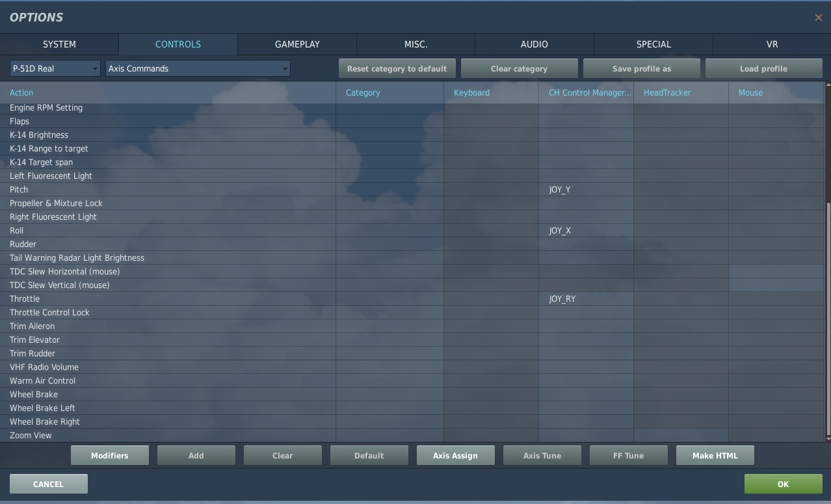This screenshot has height=504, width=831.
Task: Open the SYSTEM tab
Action: point(59,44)
